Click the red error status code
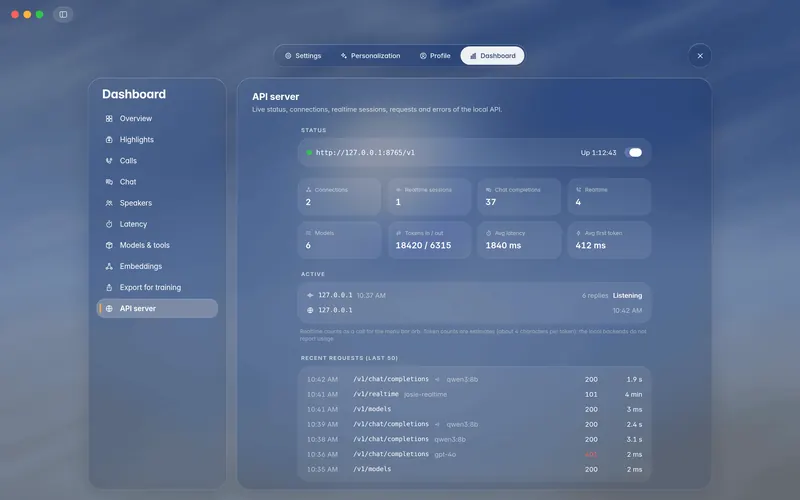 tap(591, 455)
